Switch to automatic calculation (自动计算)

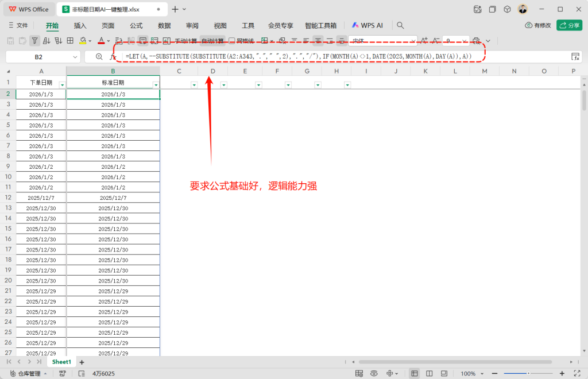(x=212, y=41)
